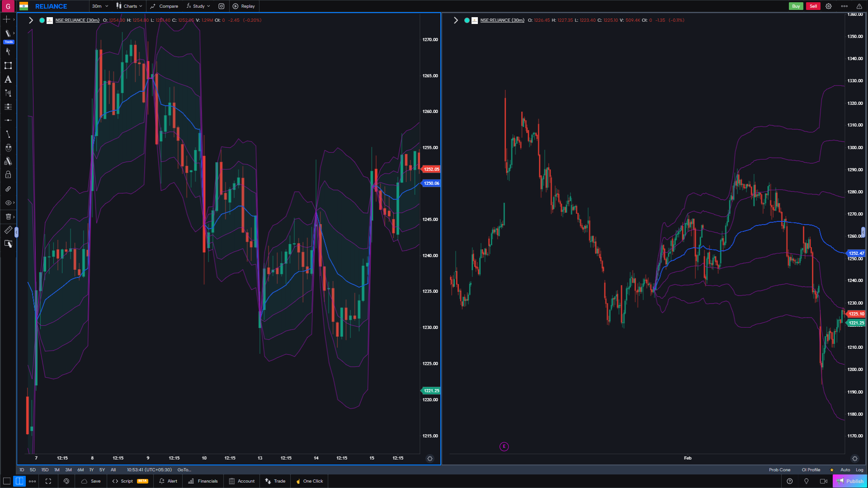This screenshot has width=868, height=488.
Task: Open Instagram share from the top toolbar
Action: [221, 6]
